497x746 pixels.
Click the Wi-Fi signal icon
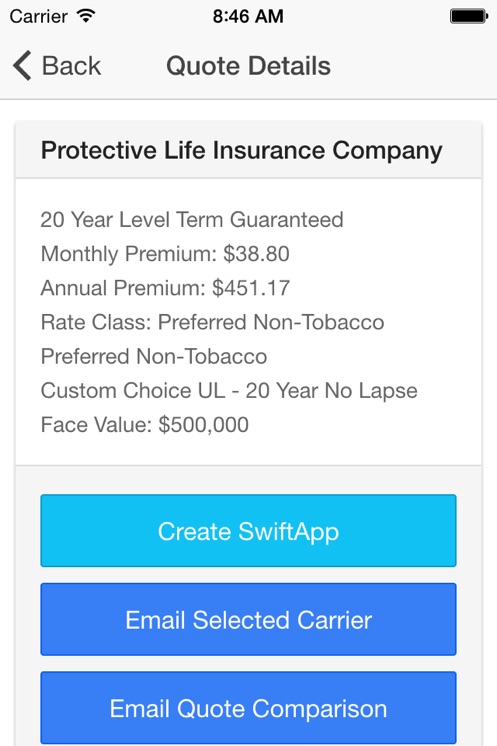(86, 16)
